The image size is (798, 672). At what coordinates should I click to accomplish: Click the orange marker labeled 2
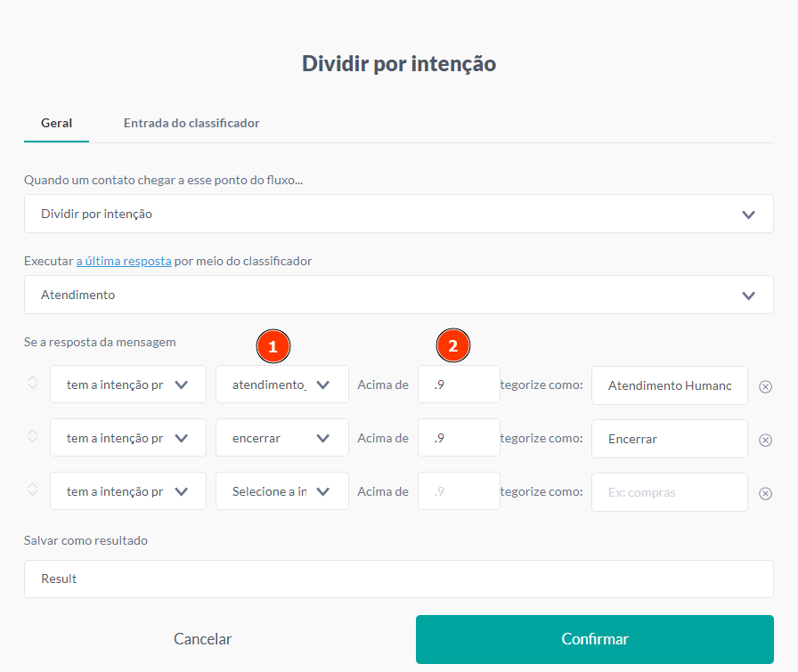click(453, 346)
